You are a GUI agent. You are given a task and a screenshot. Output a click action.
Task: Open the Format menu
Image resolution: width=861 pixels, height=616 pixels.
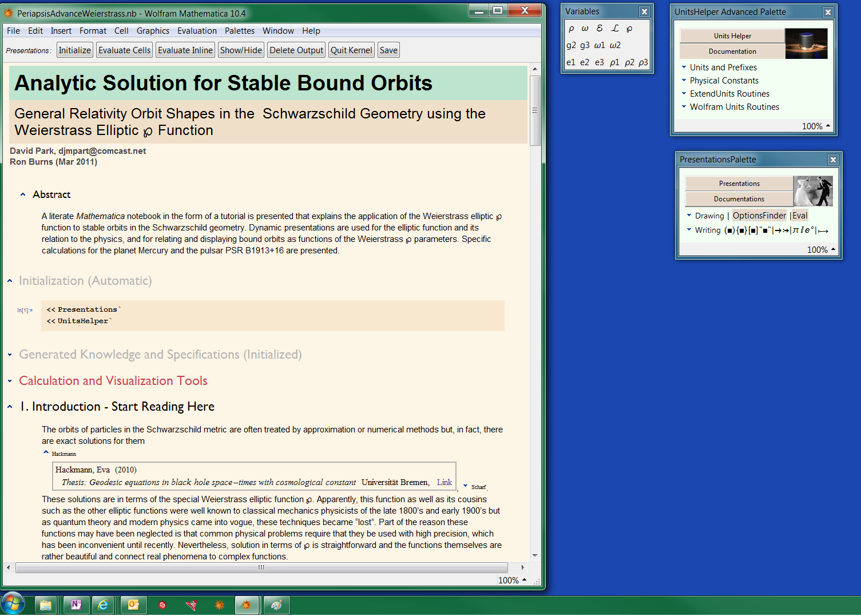pos(93,31)
